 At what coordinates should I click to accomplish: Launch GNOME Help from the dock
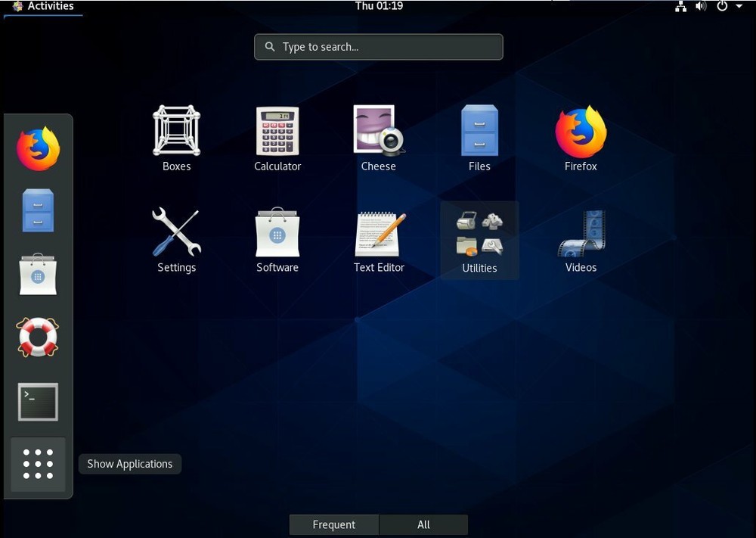pos(37,337)
